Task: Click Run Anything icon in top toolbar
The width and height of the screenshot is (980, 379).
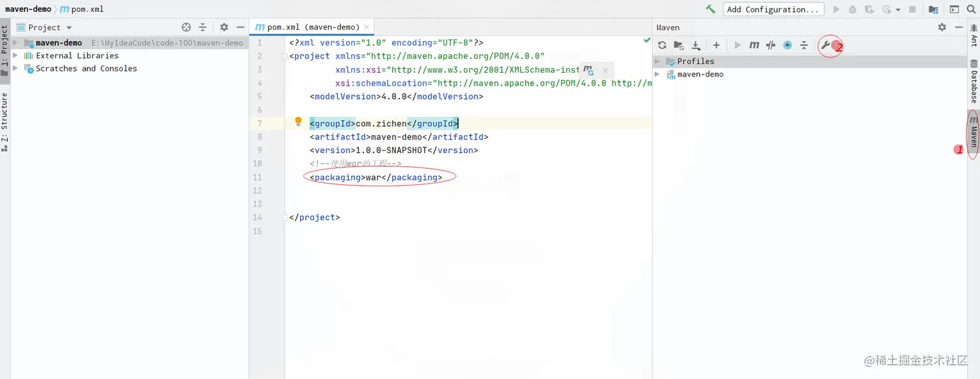Action: click(x=954, y=9)
